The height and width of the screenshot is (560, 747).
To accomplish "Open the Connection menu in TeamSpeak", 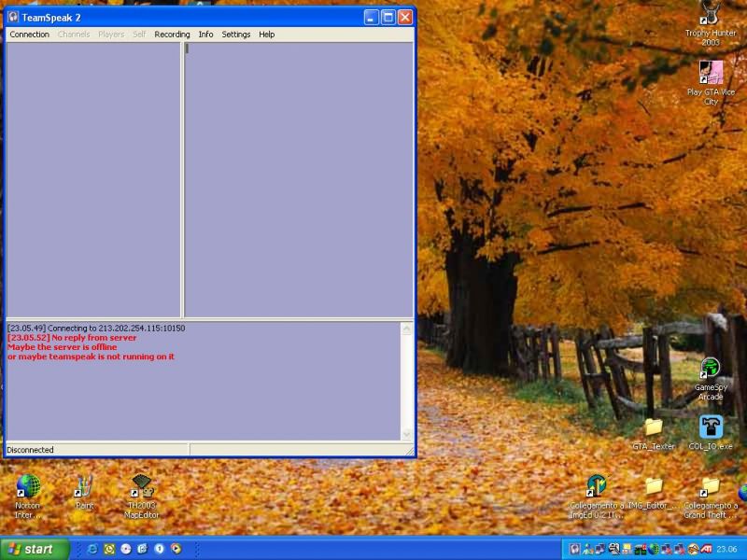I will pos(29,35).
